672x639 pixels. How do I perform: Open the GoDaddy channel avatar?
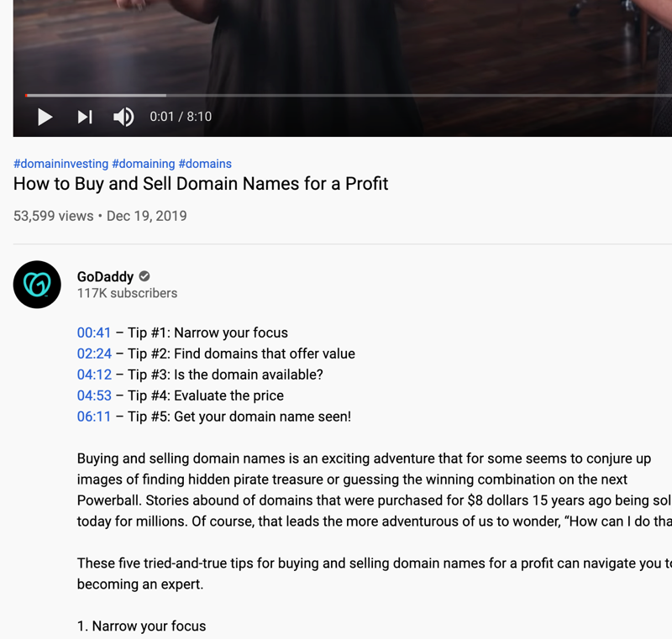coord(37,285)
